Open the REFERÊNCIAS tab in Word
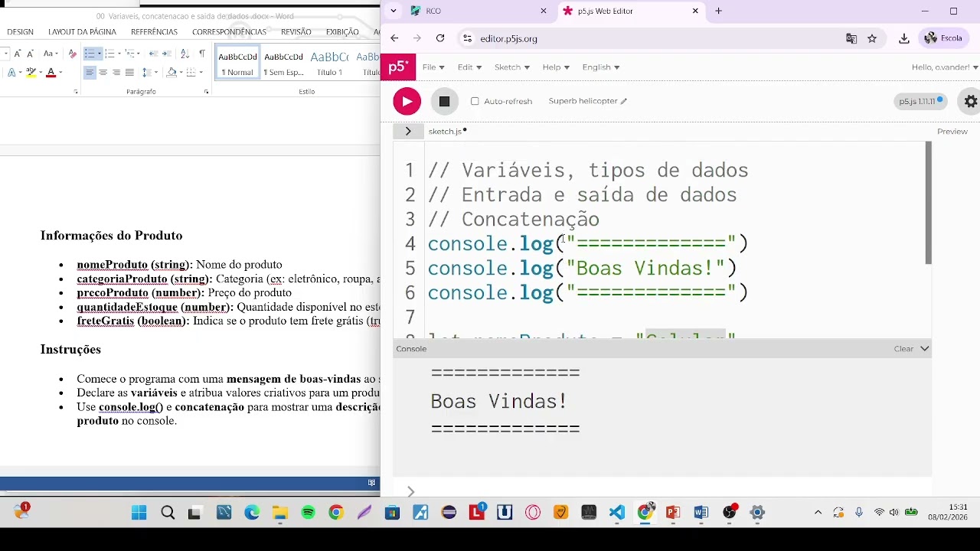 pos(154,32)
